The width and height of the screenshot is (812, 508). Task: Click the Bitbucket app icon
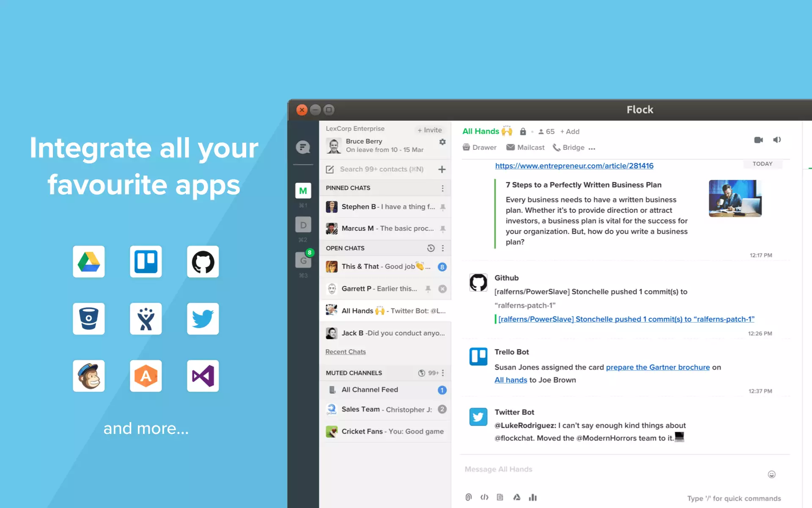point(89,319)
